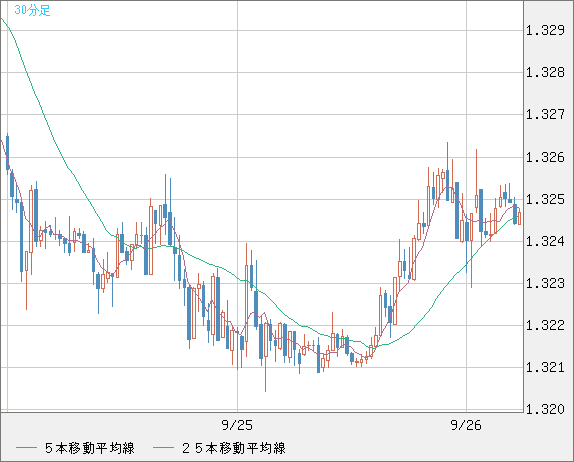Click the 1.327 price axis label
The width and height of the screenshot is (574, 462).
pyautogui.click(x=545, y=114)
